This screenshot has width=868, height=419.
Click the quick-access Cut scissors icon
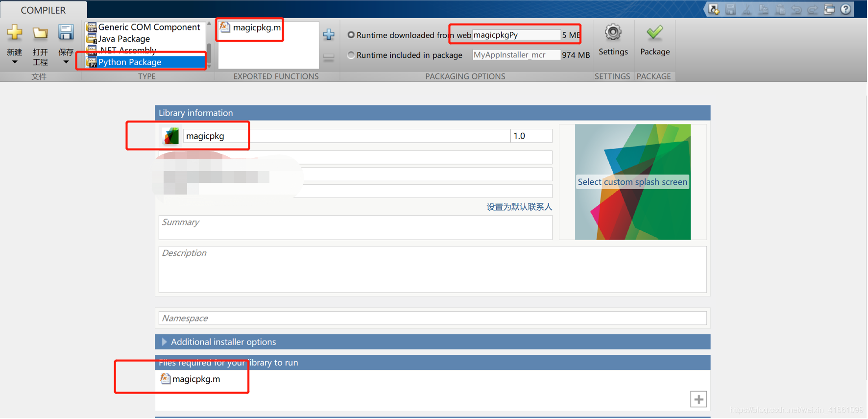tap(747, 9)
